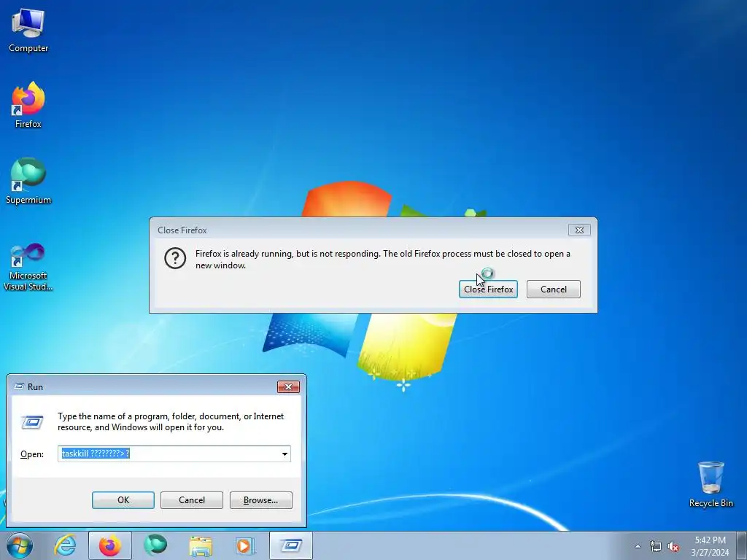The height and width of the screenshot is (560, 747).
Task: Close the Close Firefox dialog with X
Action: [x=579, y=230]
